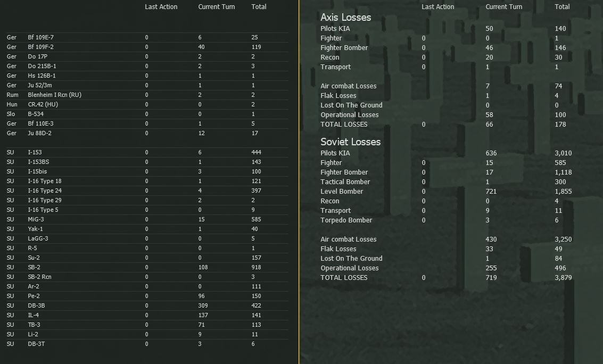Select the Pe-2 bomber row
The height and width of the screenshot is (364, 603).
[34, 296]
